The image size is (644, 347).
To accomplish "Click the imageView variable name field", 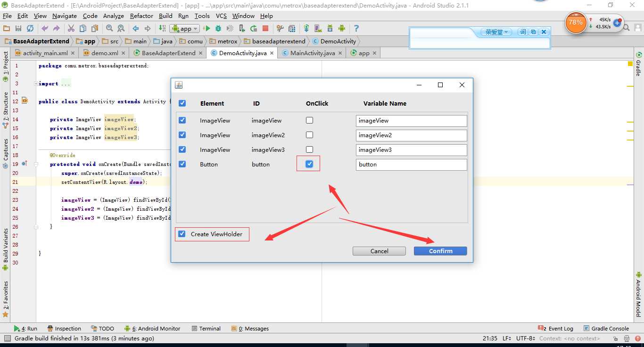I will click(x=411, y=121).
